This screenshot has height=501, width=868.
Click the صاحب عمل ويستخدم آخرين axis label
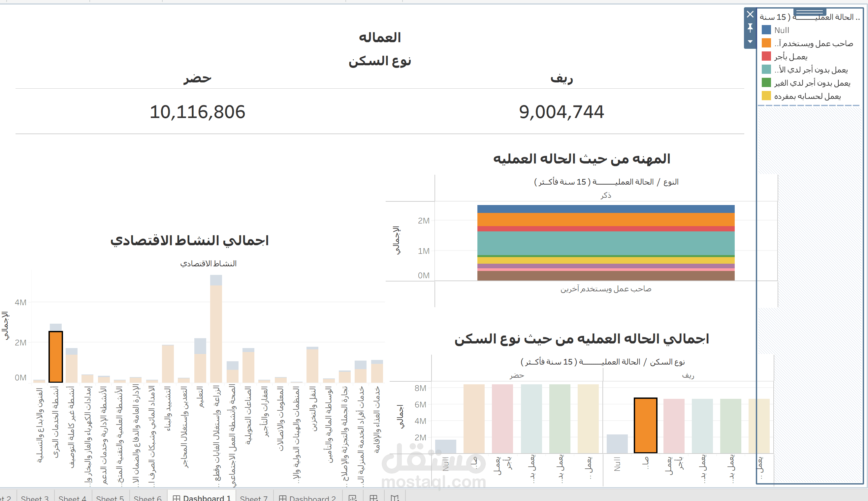pos(606,289)
